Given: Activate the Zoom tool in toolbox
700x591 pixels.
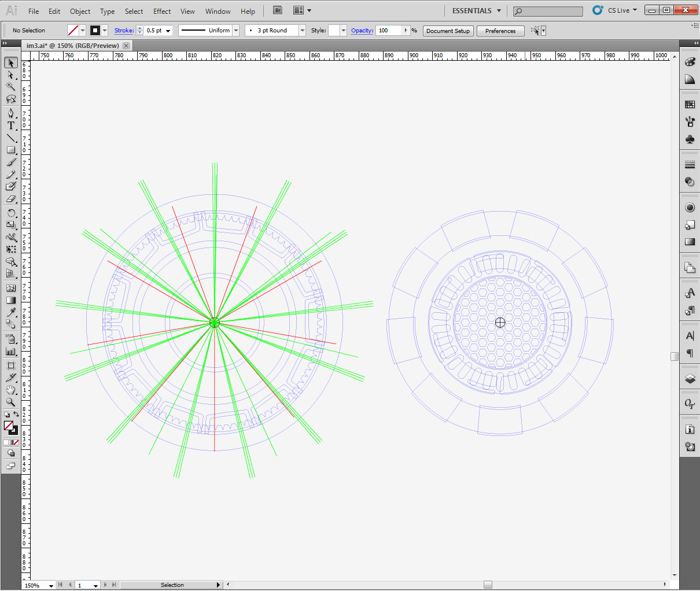Looking at the screenshot, I should (11, 402).
